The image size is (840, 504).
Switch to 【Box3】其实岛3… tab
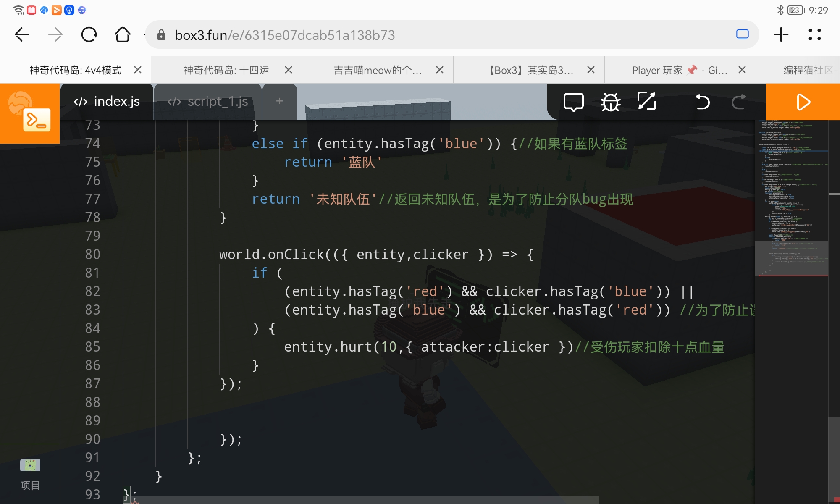(x=529, y=70)
